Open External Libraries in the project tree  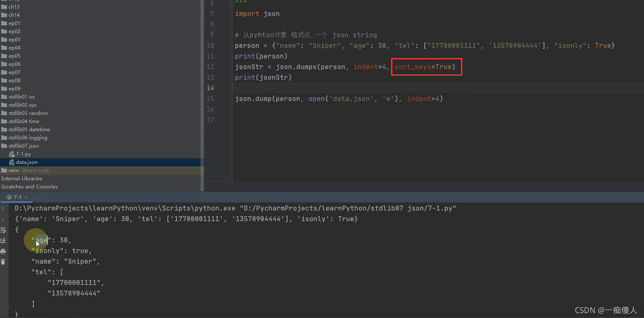[x=22, y=179]
